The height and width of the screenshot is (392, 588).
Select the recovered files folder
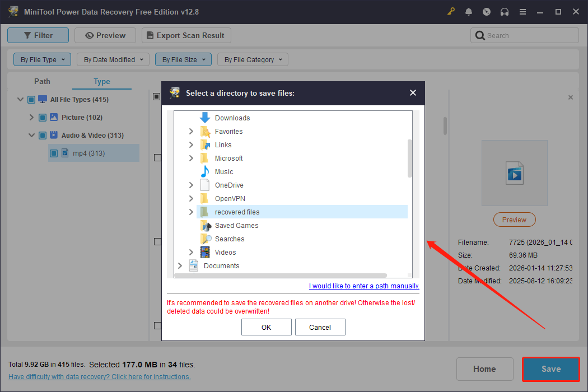[237, 212]
